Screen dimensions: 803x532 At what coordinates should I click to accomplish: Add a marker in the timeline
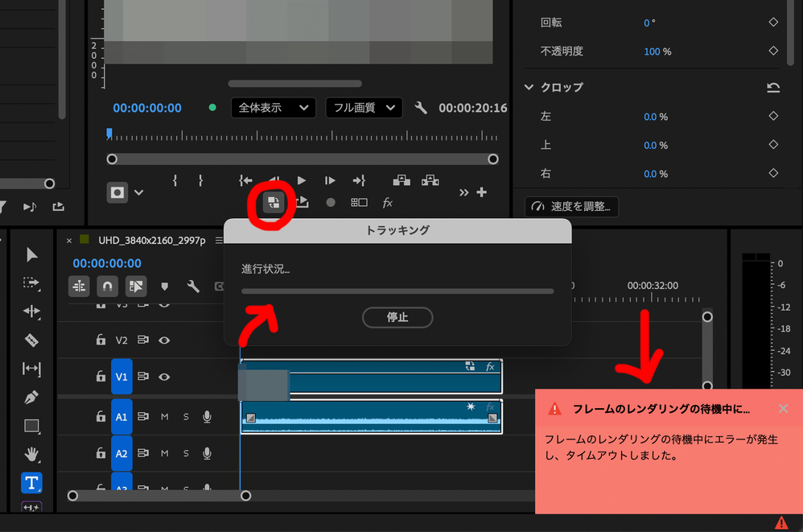tap(164, 287)
